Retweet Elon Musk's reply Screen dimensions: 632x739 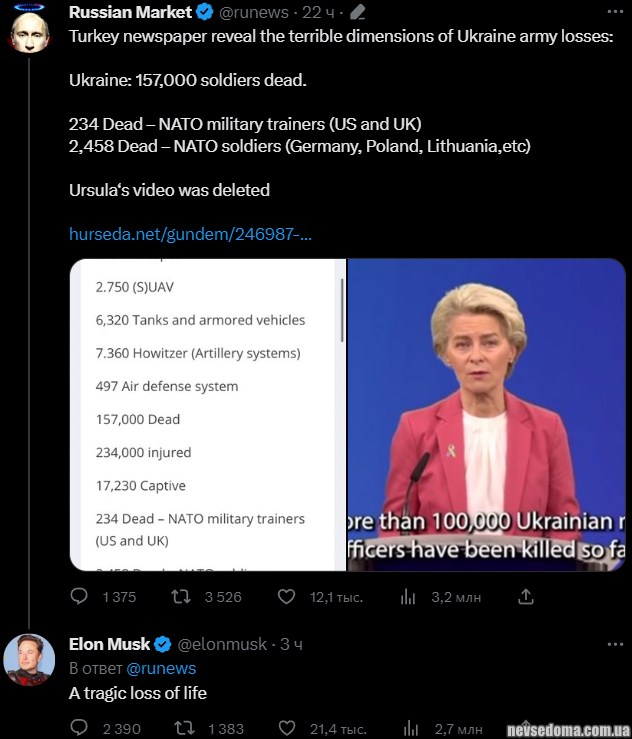coord(181,728)
